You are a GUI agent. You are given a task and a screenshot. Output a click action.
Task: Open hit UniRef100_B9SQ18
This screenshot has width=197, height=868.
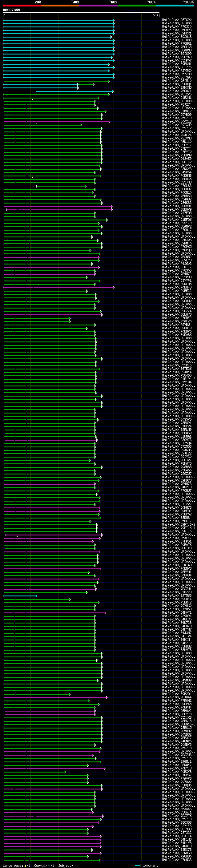tap(177, 37)
